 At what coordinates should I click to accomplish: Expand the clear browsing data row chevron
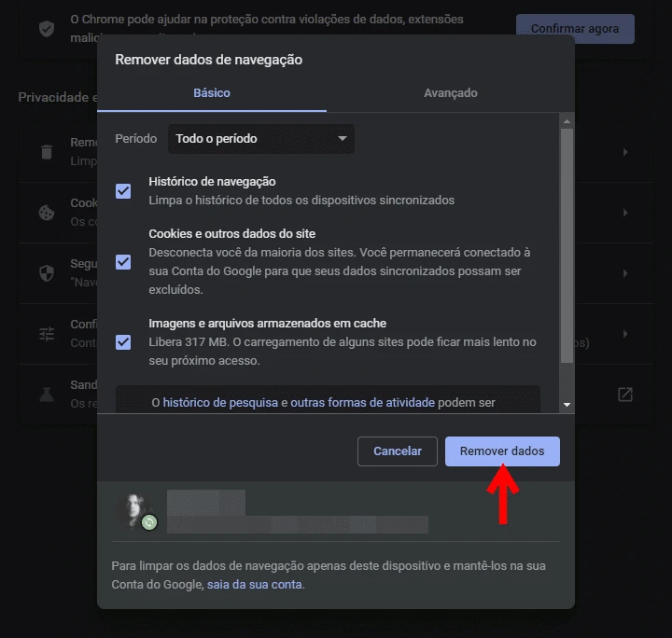click(624, 152)
